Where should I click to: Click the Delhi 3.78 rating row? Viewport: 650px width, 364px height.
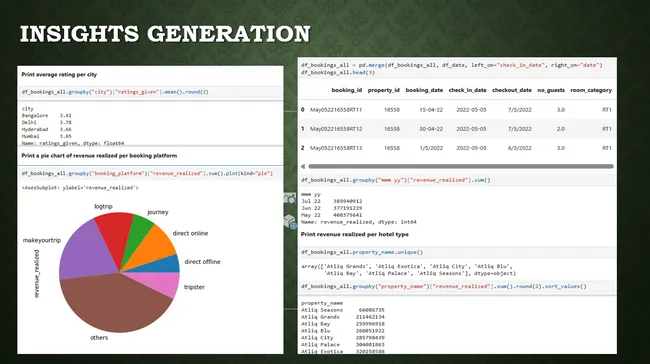pyautogui.click(x=46, y=122)
